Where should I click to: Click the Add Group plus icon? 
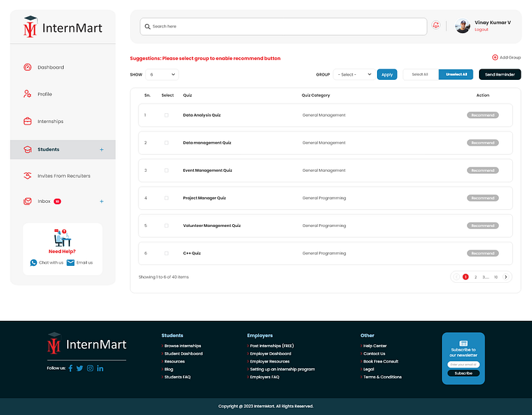(495, 57)
